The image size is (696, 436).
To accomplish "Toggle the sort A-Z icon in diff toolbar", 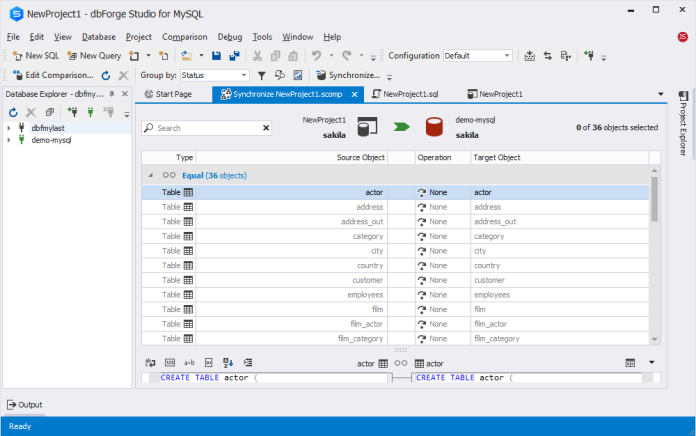I will [x=228, y=363].
